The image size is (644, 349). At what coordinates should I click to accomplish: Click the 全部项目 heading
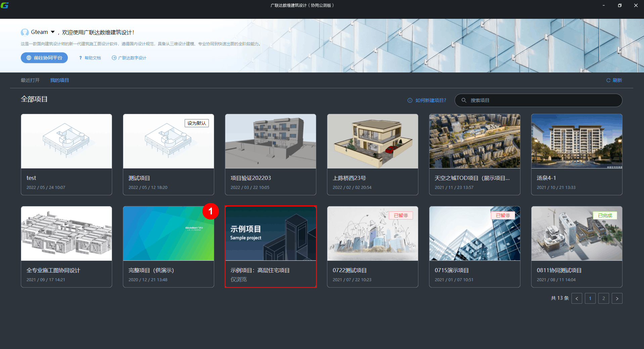(x=34, y=99)
